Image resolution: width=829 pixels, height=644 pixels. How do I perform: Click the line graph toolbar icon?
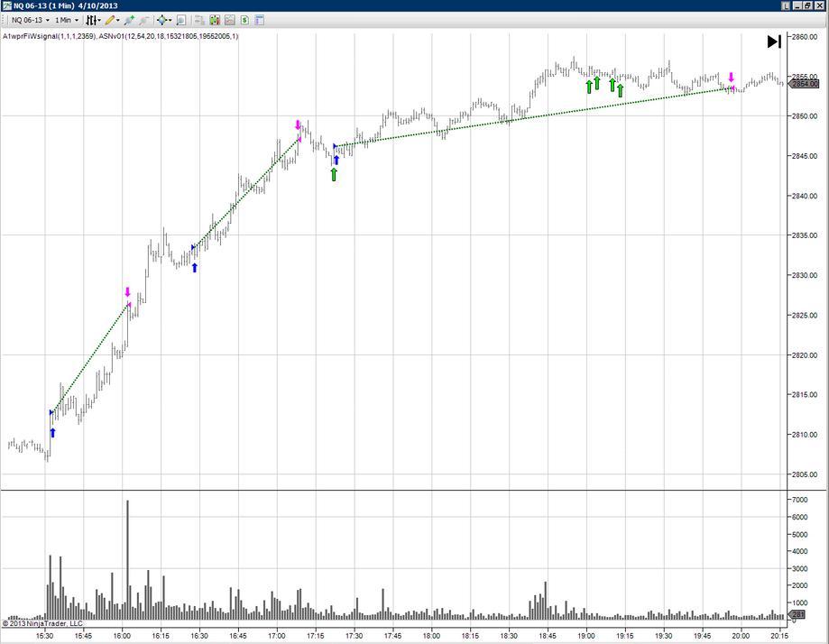229,20
